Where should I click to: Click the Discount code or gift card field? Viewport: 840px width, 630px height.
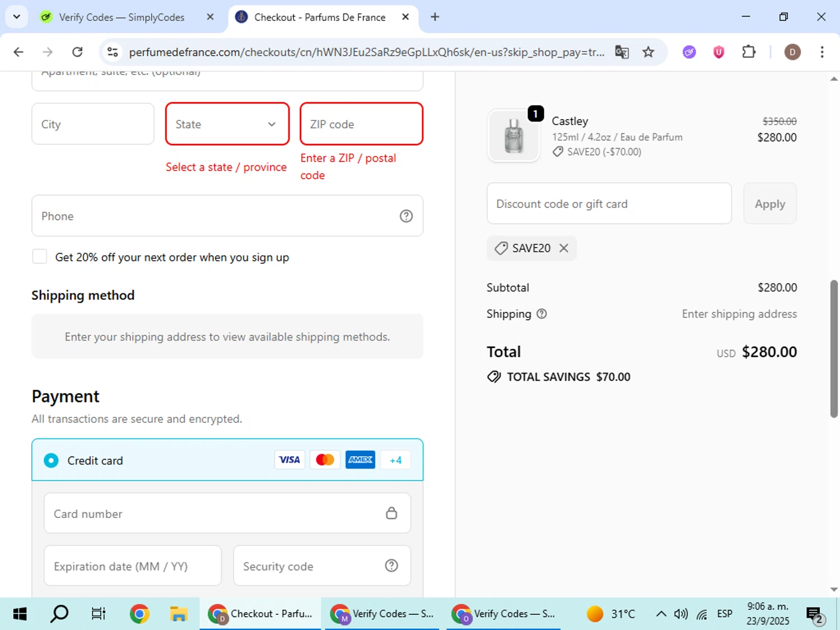(609, 203)
